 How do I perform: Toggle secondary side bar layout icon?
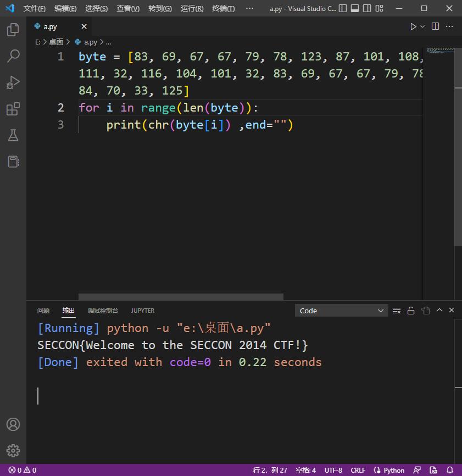tap(367, 8)
